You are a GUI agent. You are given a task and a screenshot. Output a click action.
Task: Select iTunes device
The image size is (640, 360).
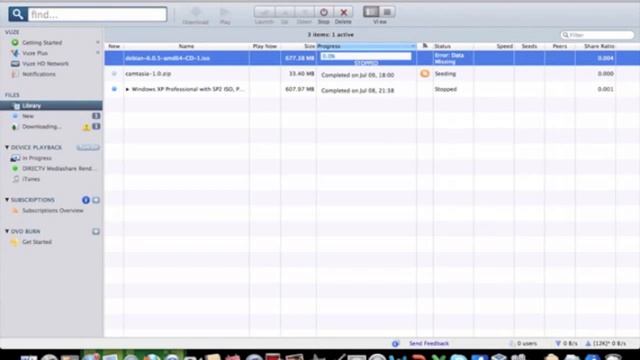(31, 179)
